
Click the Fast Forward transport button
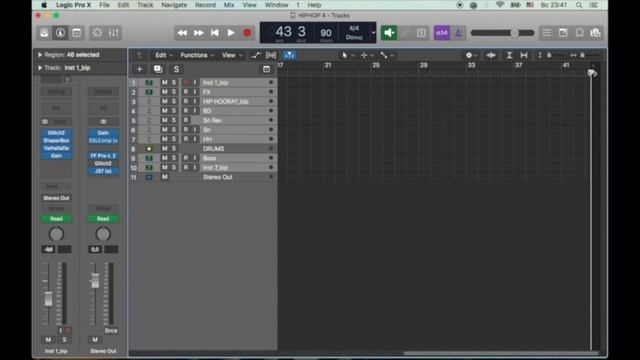coord(198,33)
